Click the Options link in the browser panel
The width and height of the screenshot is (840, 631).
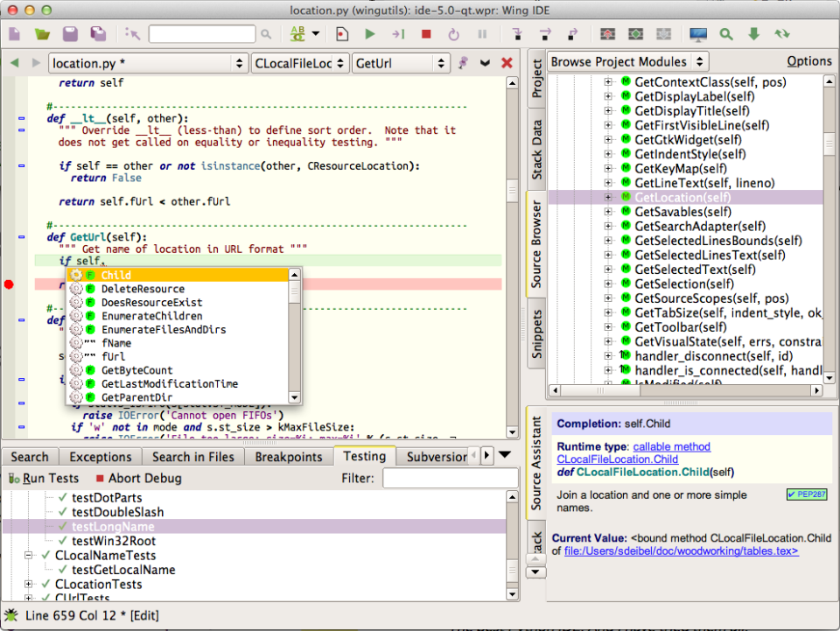[808, 61]
